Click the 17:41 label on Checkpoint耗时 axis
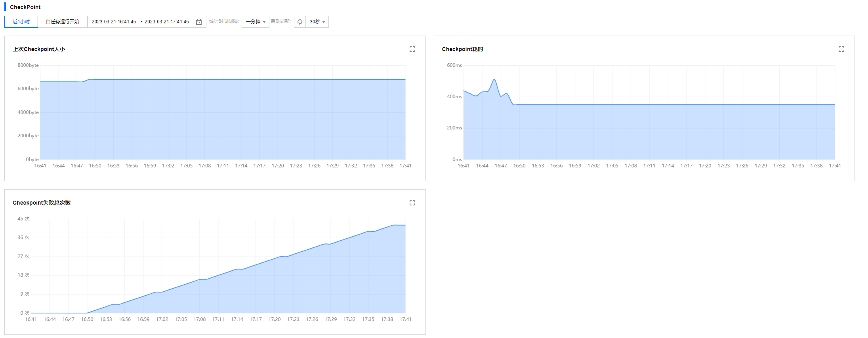The image size is (868, 338). point(835,166)
